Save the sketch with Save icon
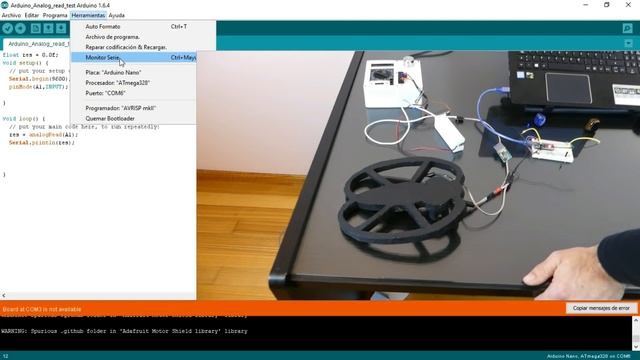The image size is (640, 360). [61, 28]
